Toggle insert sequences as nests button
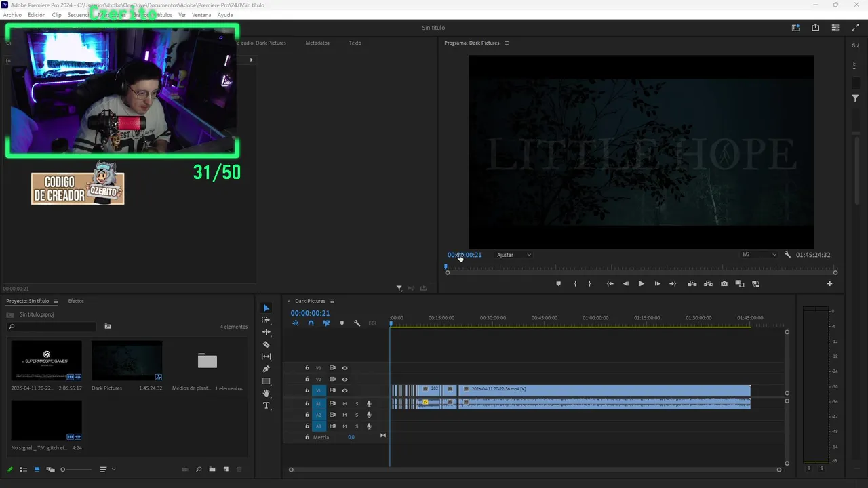Viewport: 868px width, 488px height. (x=296, y=323)
